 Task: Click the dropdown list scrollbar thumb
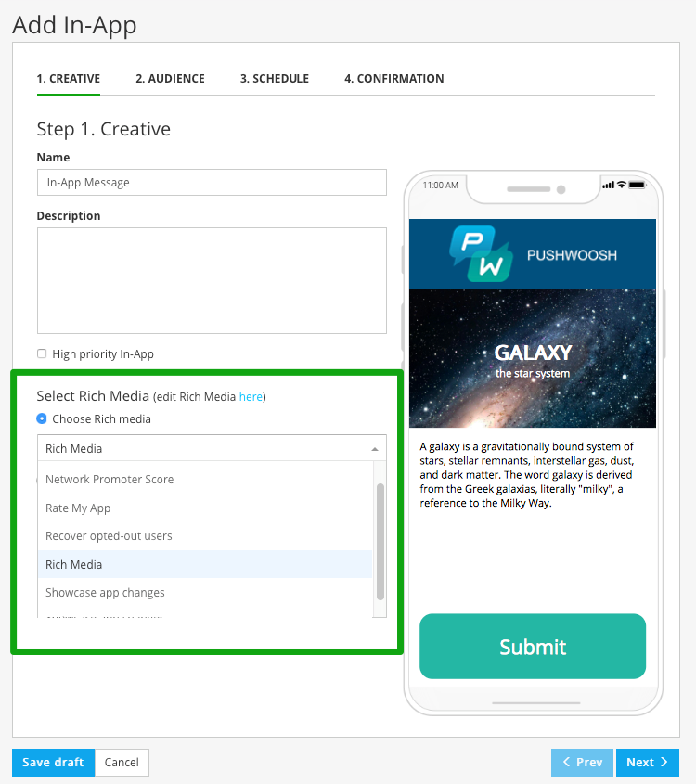(x=380, y=542)
